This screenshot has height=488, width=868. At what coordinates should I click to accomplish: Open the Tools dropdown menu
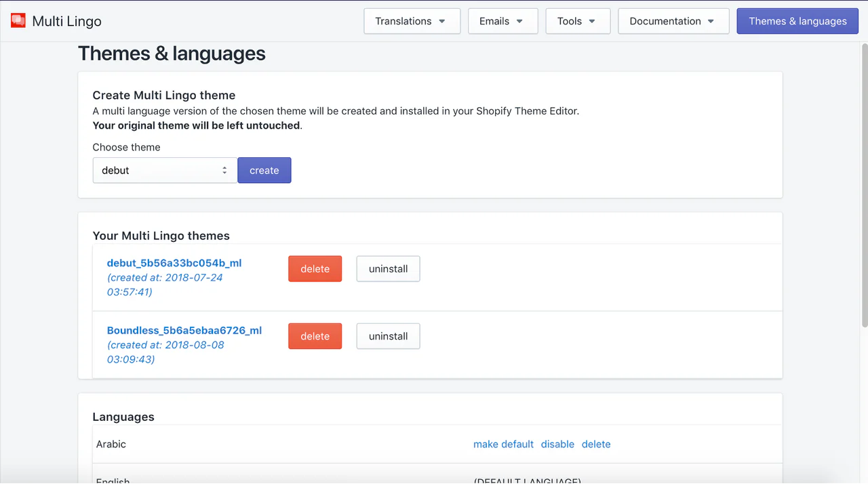(577, 21)
